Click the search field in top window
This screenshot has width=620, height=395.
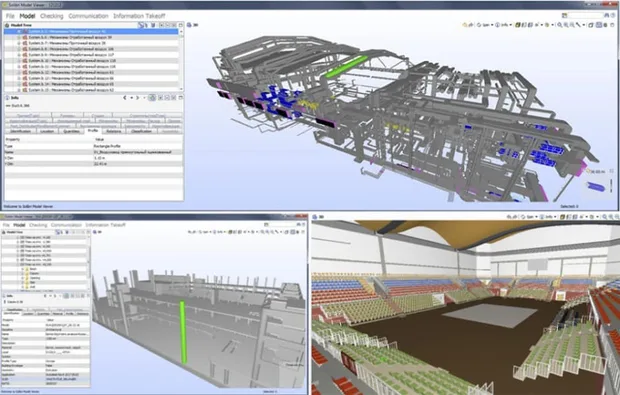tap(585, 15)
